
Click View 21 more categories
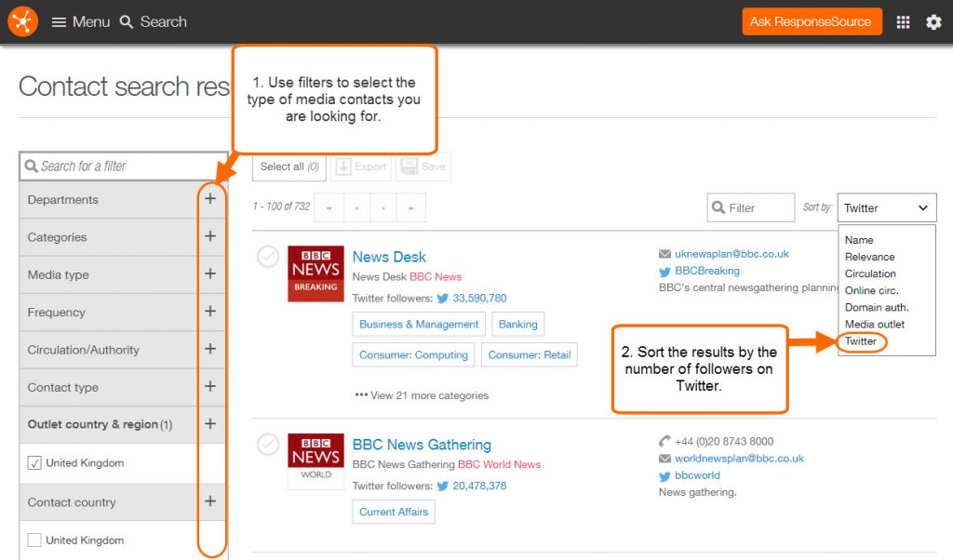pos(422,395)
